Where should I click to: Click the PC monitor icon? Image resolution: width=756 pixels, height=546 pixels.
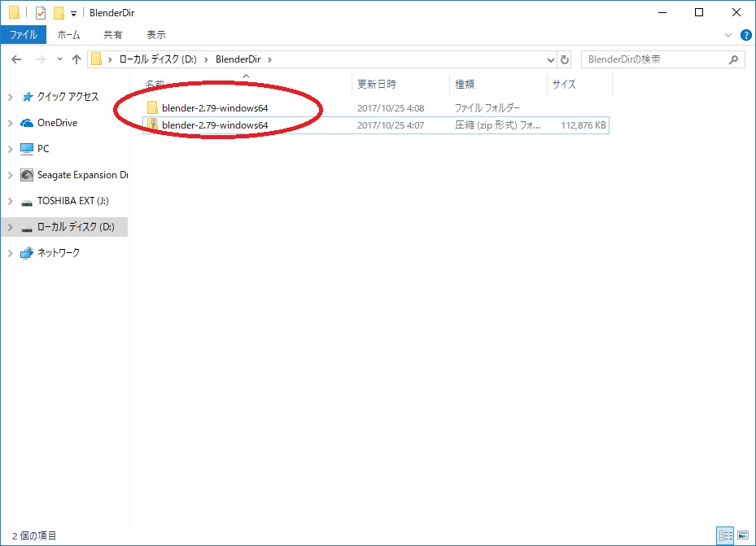27,149
